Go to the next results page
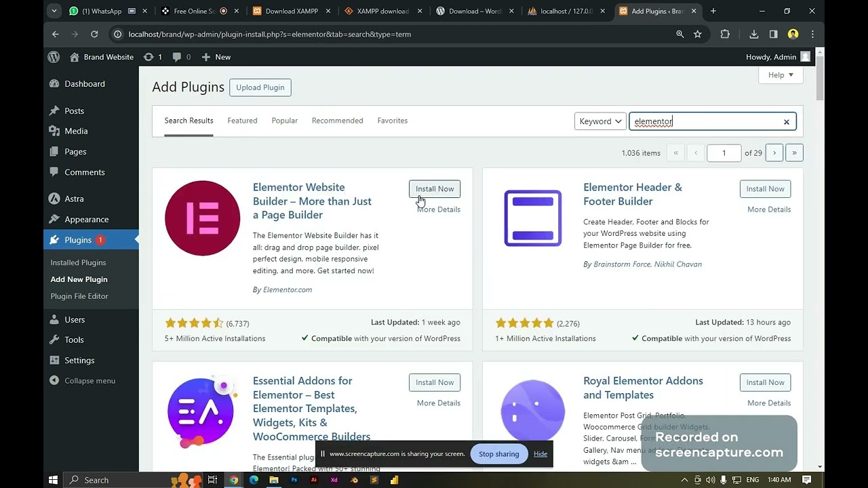Image resolution: width=868 pixels, height=488 pixels. [774, 153]
